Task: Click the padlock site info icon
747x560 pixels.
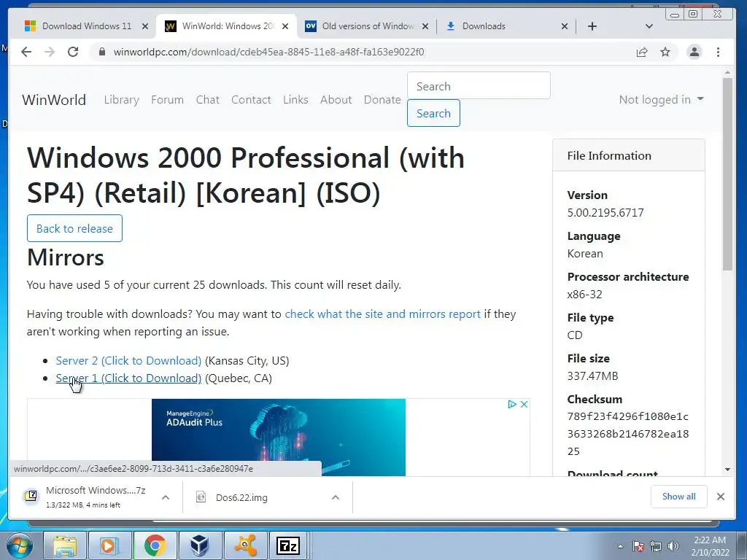Action: [101, 52]
